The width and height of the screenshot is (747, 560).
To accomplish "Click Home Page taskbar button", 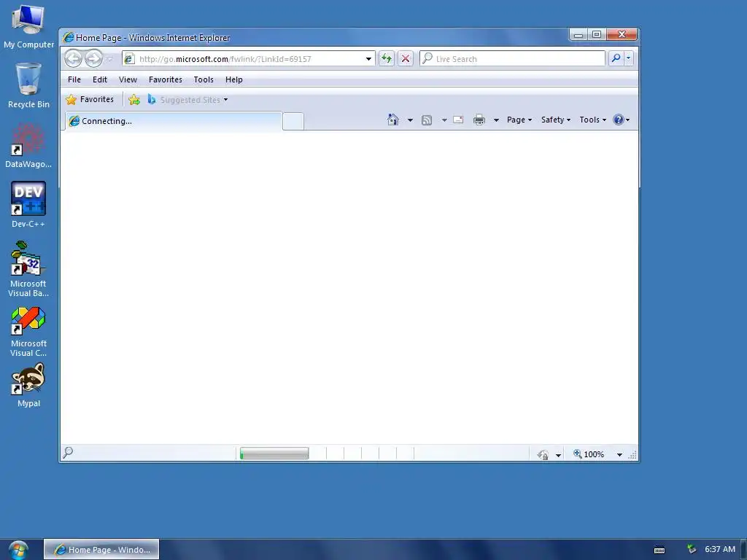I will (101, 550).
